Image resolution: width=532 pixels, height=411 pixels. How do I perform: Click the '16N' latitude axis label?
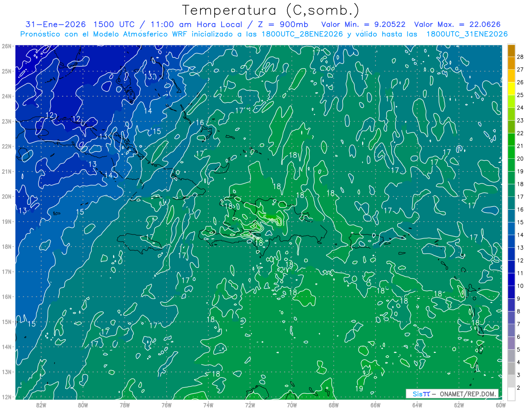point(7,297)
